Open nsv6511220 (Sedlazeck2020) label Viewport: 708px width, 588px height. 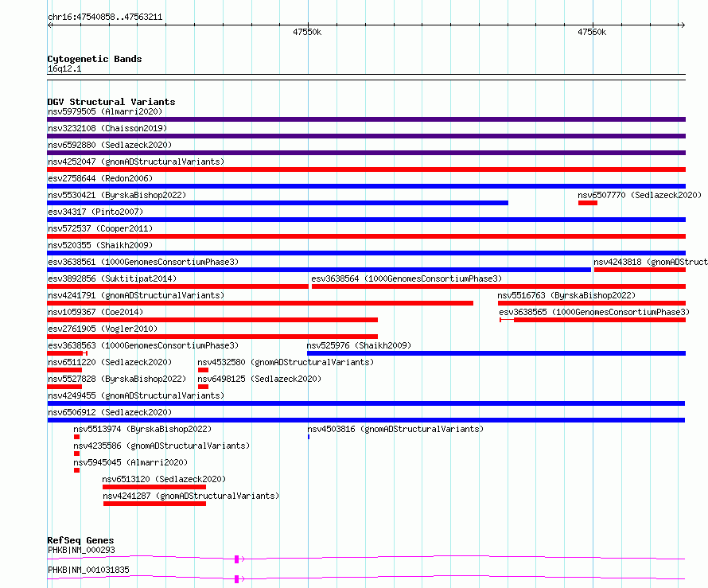pos(110,362)
